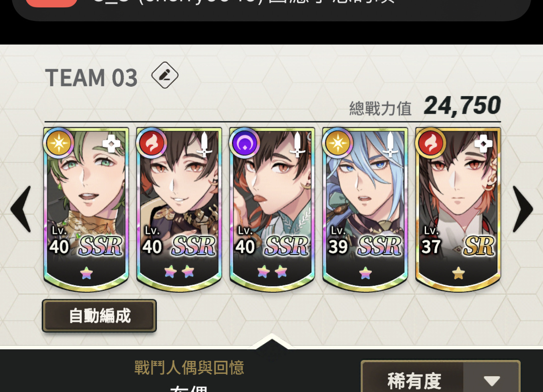Collapse panel using the center up chevron
The height and width of the screenshot is (392, 543).
271,343
